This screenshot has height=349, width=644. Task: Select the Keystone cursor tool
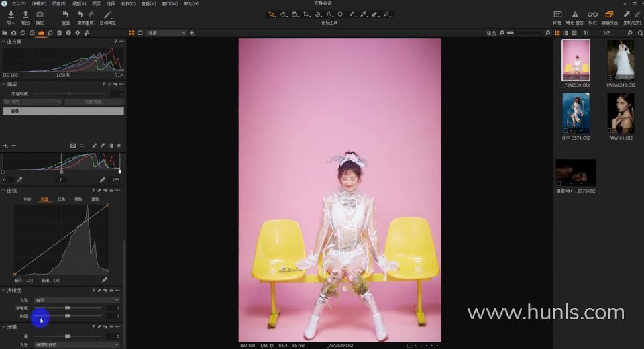[x=329, y=14]
